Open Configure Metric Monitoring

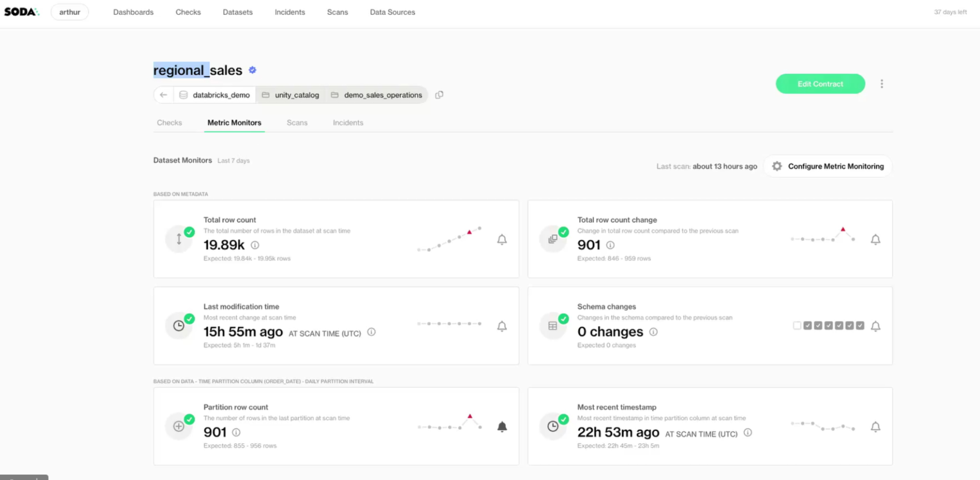click(828, 166)
